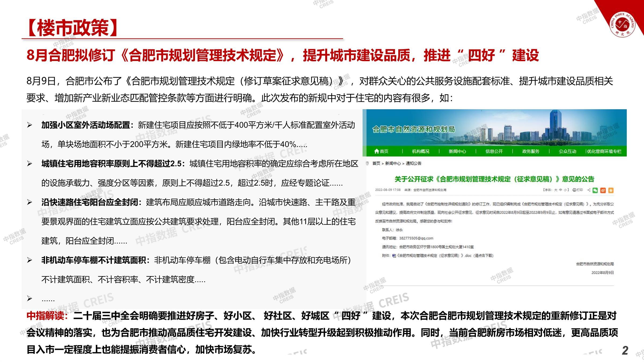Open the 机构概况 navigation menu
The width and height of the screenshot is (644, 362).
click(x=420, y=152)
